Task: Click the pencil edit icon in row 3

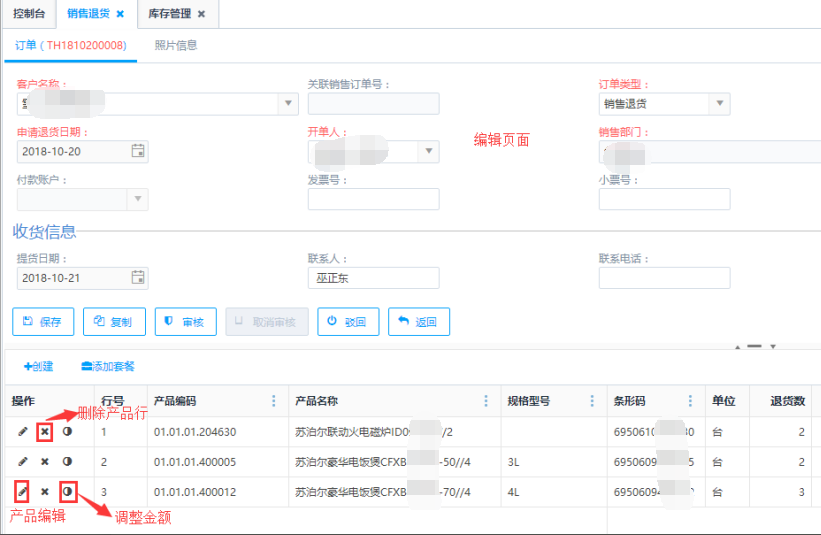Action: click(x=22, y=492)
